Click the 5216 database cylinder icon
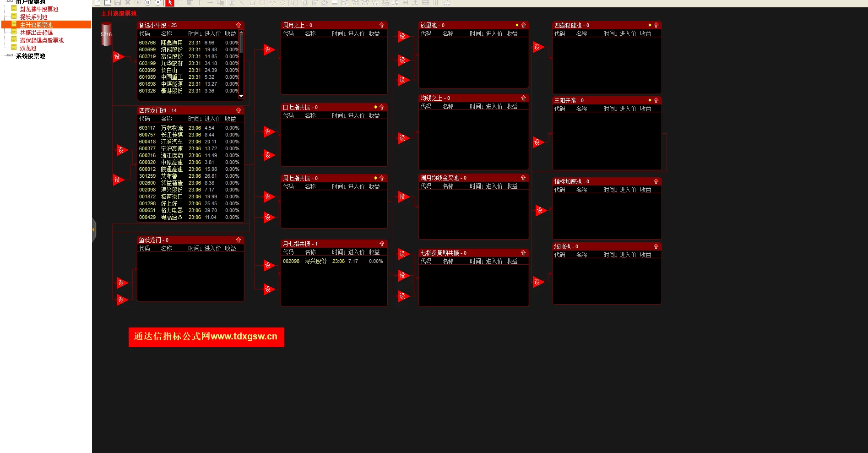Viewport: 868px width, 453px height. pos(106,34)
